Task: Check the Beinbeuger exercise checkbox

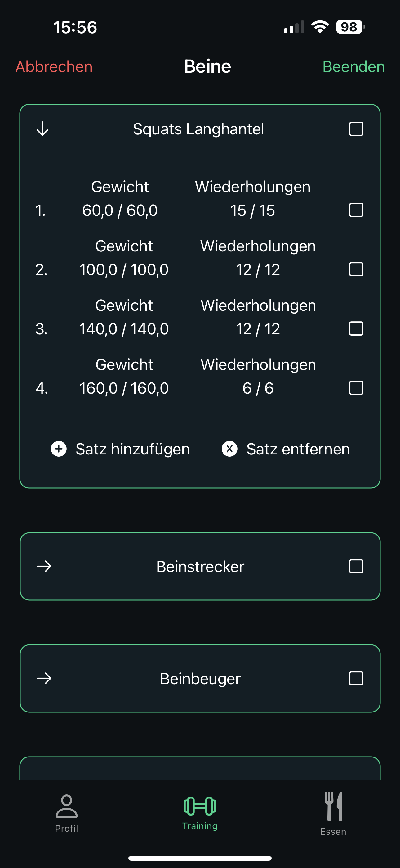Action: coord(356,678)
